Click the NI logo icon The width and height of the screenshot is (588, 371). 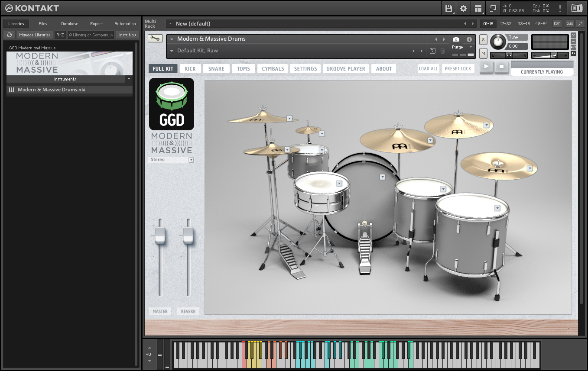pyautogui.click(x=577, y=8)
